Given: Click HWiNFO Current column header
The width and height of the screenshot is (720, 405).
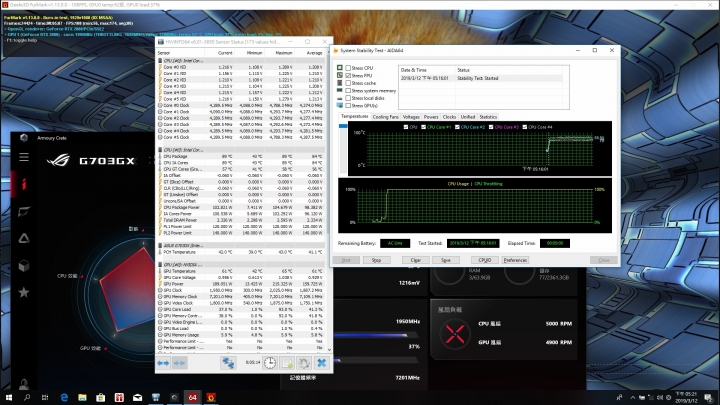Looking at the screenshot, I should (225, 53).
